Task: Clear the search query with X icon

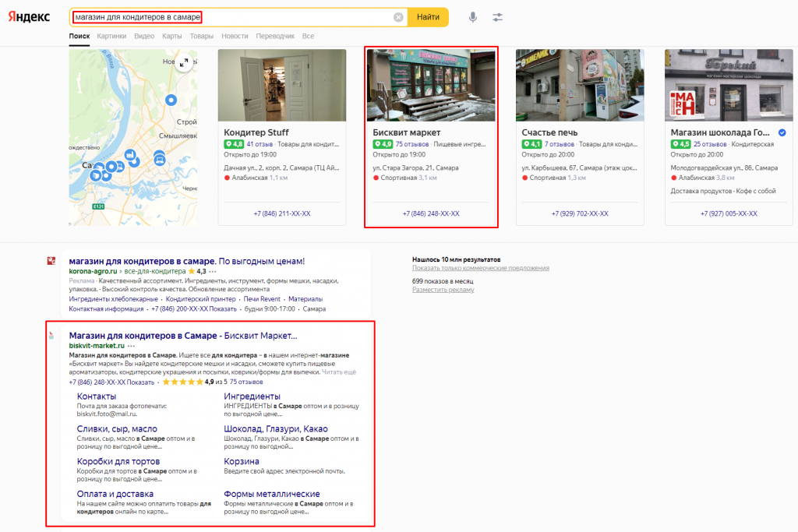Action: [398, 17]
